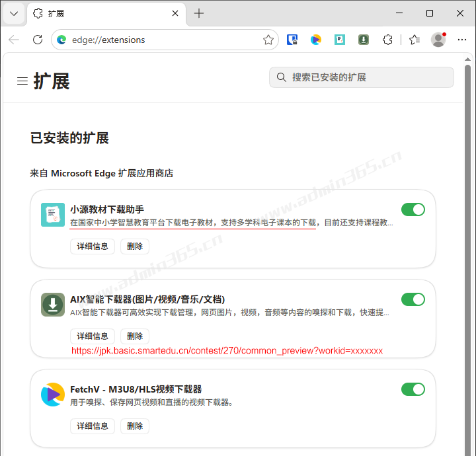Open a new tab with plus button

(199, 13)
